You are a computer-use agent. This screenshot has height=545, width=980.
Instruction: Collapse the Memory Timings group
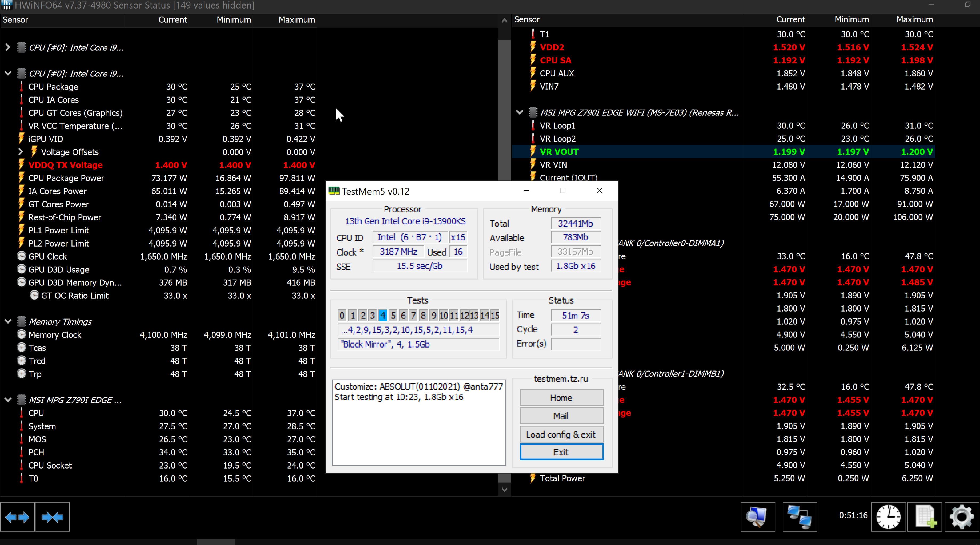[x=8, y=321]
